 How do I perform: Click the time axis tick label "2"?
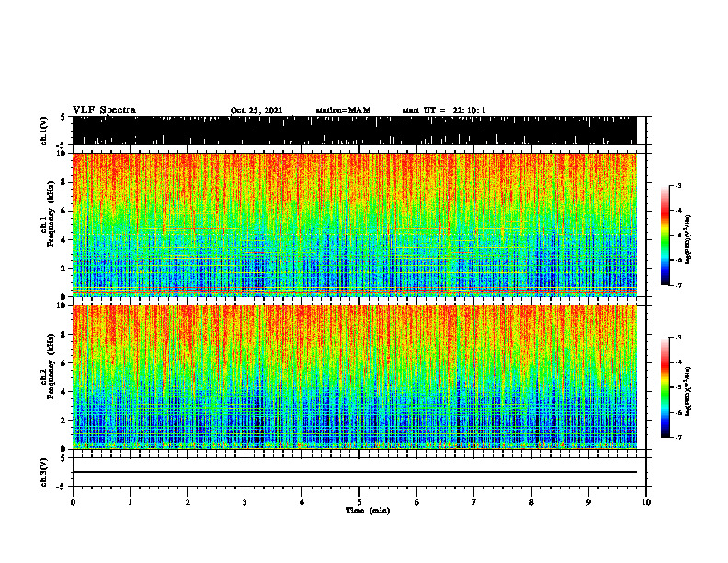click(x=188, y=502)
